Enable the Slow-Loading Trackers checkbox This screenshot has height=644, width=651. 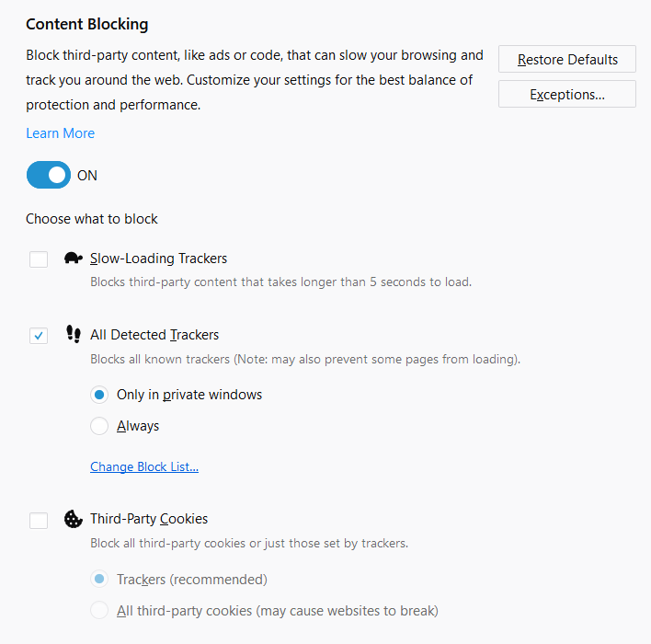pyautogui.click(x=39, y=259)
